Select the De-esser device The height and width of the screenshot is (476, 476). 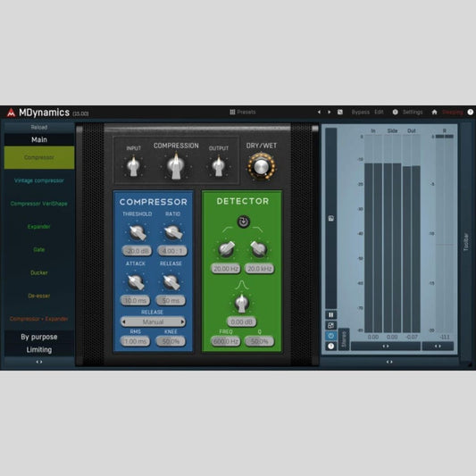click(x=39, y=296)
